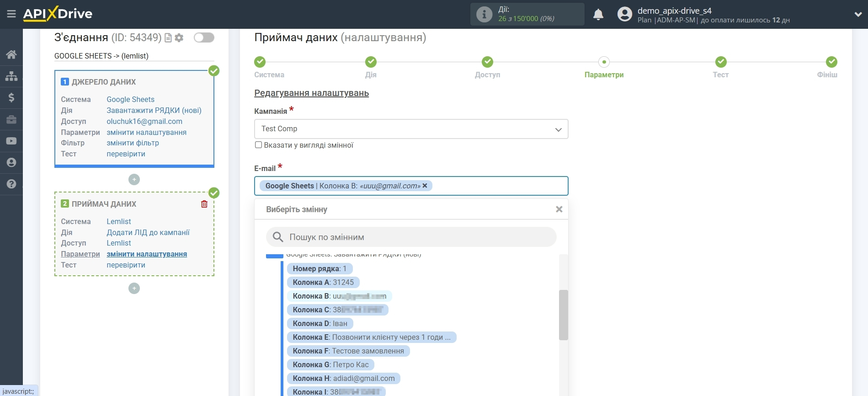Click source змінити налаштування link

pos(146,132)
